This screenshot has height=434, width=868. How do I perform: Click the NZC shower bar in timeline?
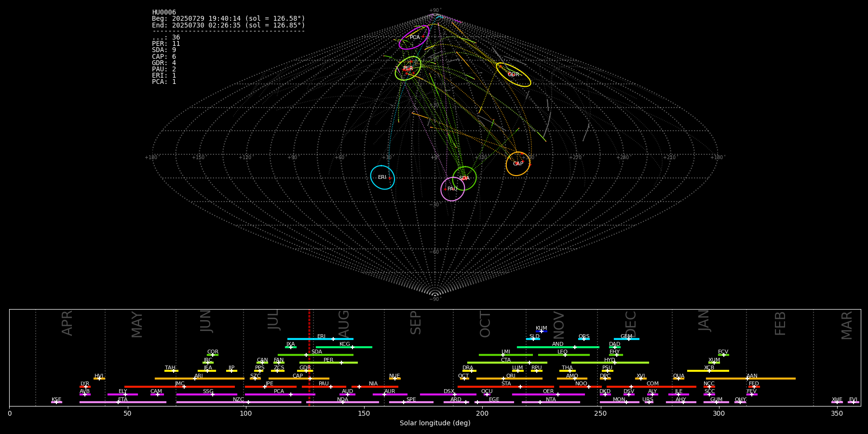point(239,402)
